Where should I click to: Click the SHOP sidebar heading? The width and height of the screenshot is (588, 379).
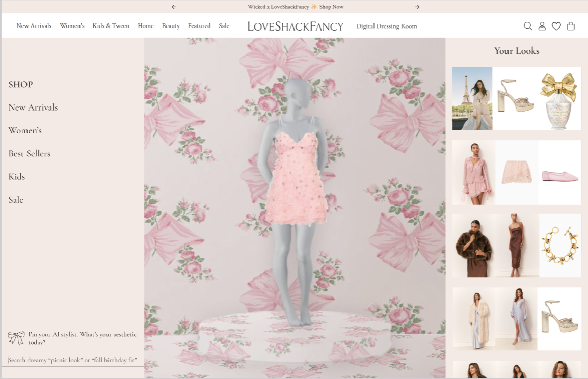[20, 85]
